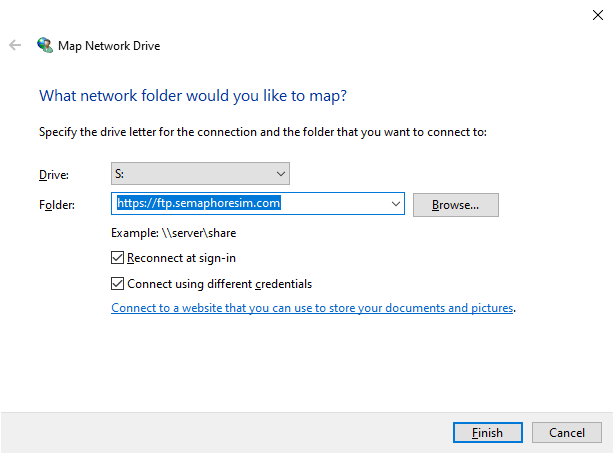614x454 pixels.
Task: Click the Folder: field label
Action: (56, 205)
